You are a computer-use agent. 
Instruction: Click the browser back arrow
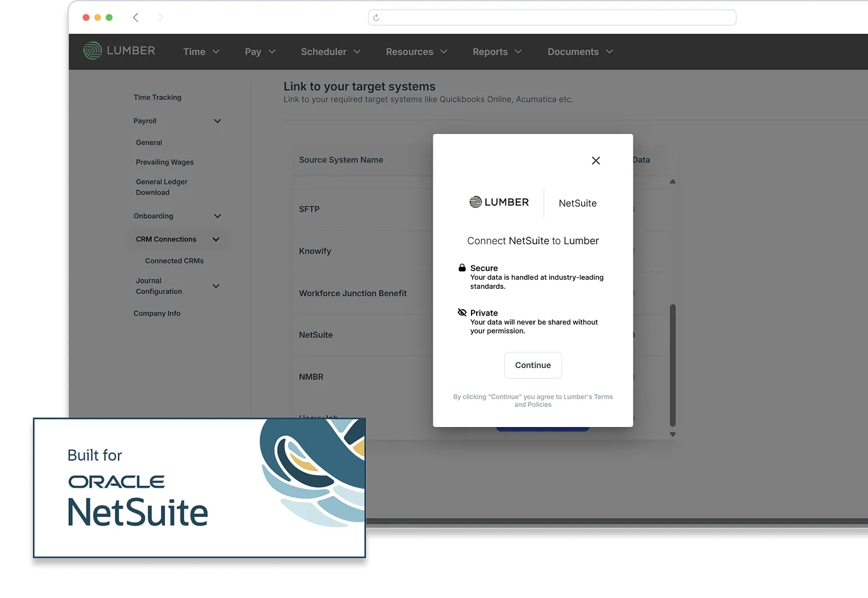136,17
